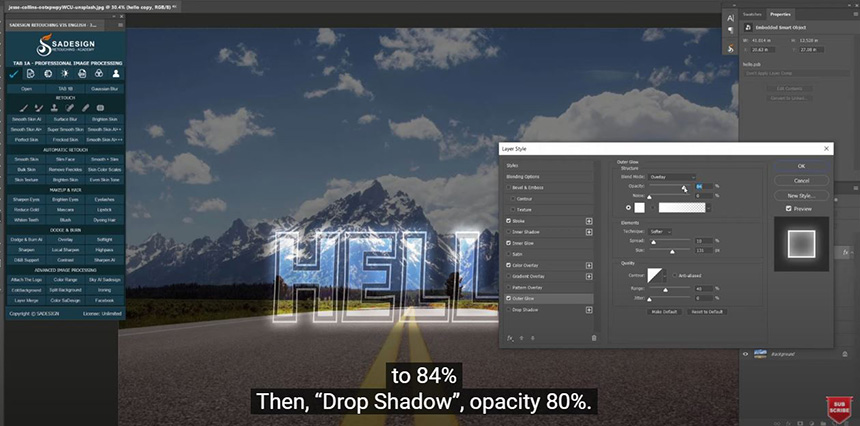Click the Range percent input field

[x=703, y=288]
